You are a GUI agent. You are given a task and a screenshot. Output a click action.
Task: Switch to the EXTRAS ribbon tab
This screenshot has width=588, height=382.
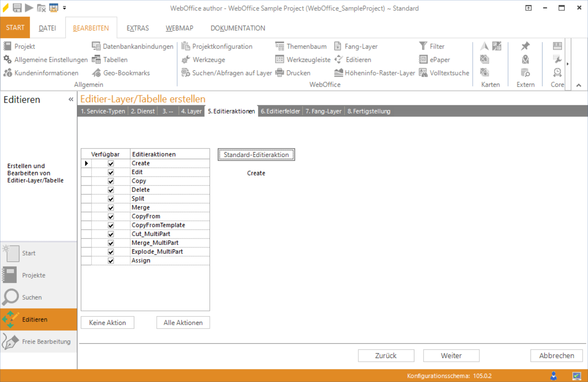click(137, 28)
